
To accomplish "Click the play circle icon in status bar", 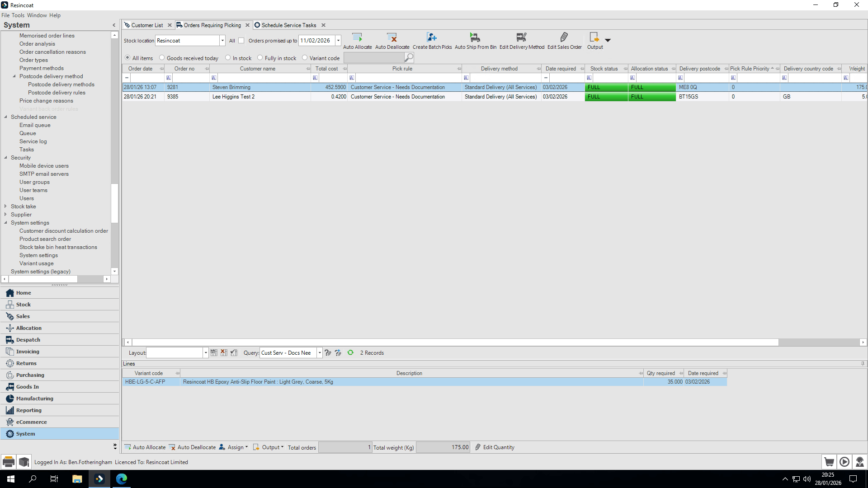I will (x=844, y=462).
